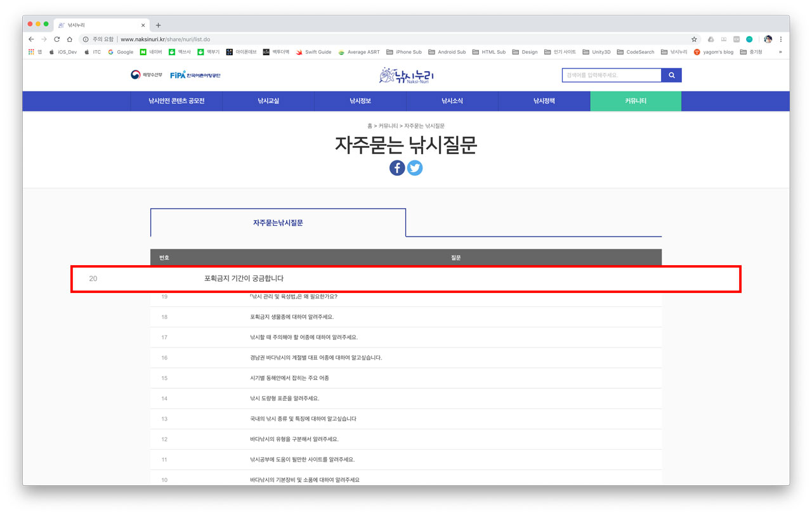Click inside the 검색어 search input field
The height and width of the screenshot is (515, 812).
click(x=612, y=75)
